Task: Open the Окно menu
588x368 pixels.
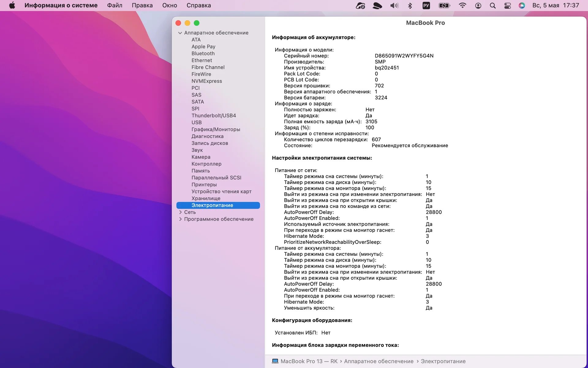Action: [170, 6]
